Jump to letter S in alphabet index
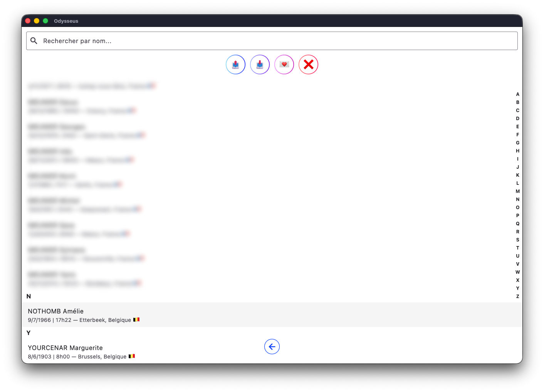This screenshot has width=544, height=392. pyautogui.click(x=518, y=240)
